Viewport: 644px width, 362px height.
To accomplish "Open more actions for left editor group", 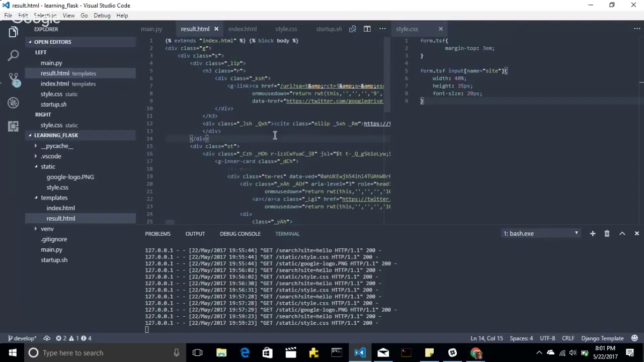I will pos(382,29).
